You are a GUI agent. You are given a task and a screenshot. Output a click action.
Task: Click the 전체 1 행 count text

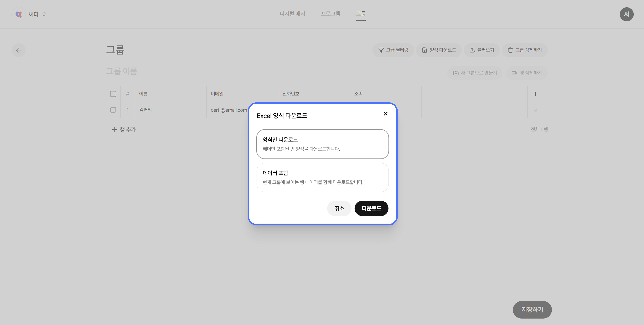pos(539,129)
